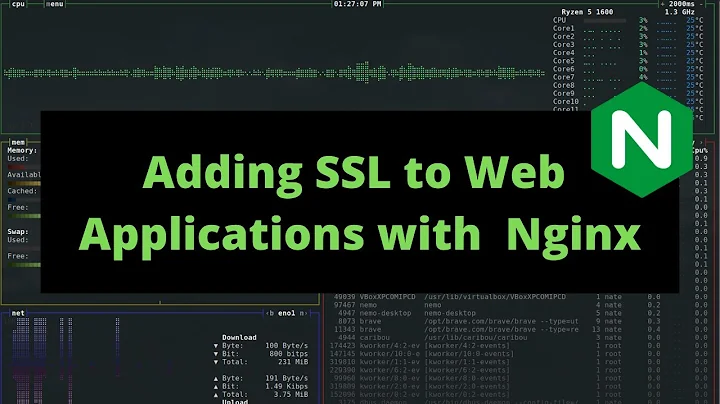Open the menu button in the top bar

click(55, 4)
